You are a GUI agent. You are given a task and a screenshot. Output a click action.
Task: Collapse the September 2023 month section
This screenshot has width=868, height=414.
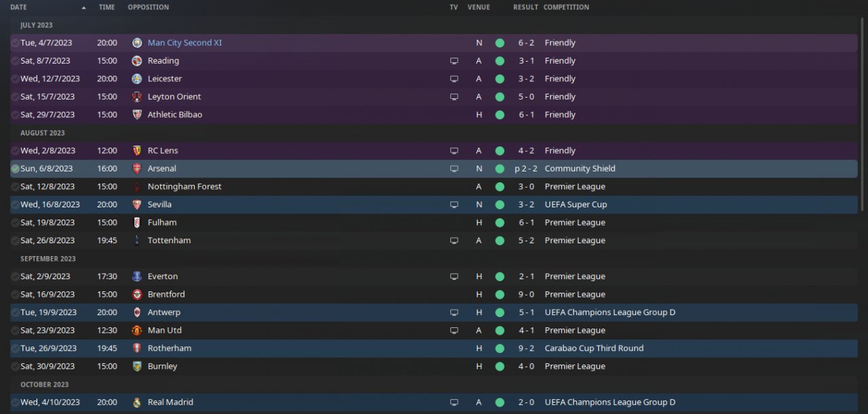click(x=47, y=259)
